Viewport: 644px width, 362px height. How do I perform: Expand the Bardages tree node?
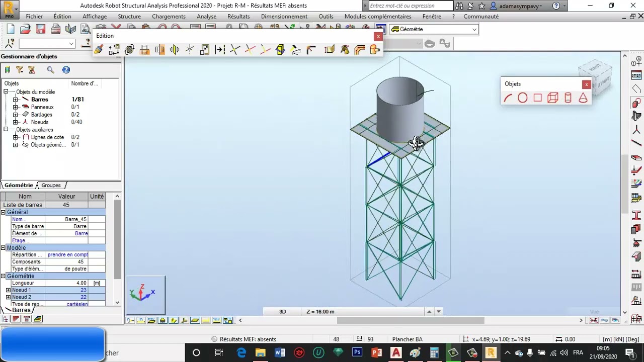point(16,115)
